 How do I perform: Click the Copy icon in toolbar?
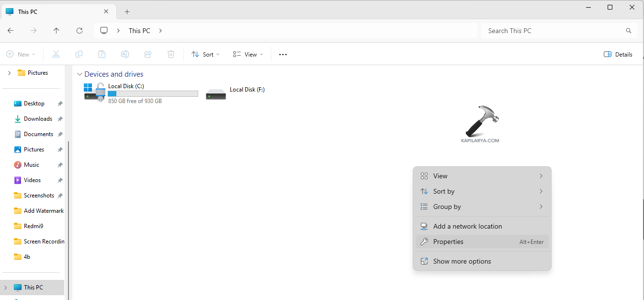(x=79, y=55)
